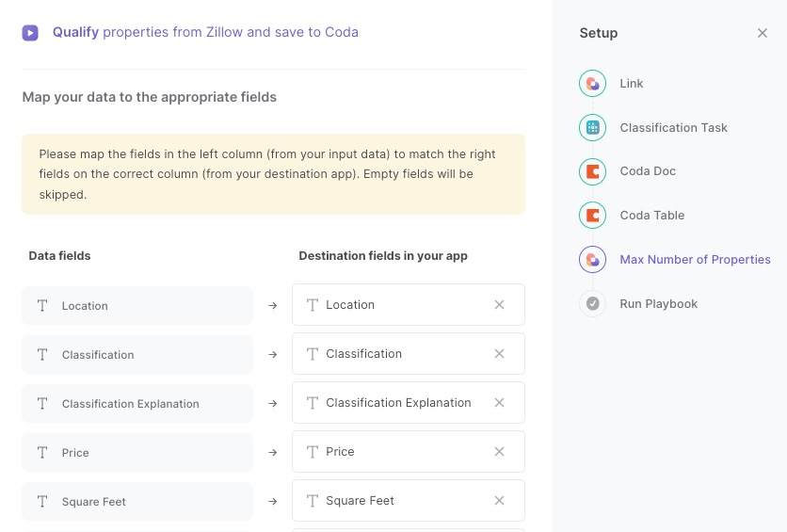Go to the Run Playbook step

point(659,303)
